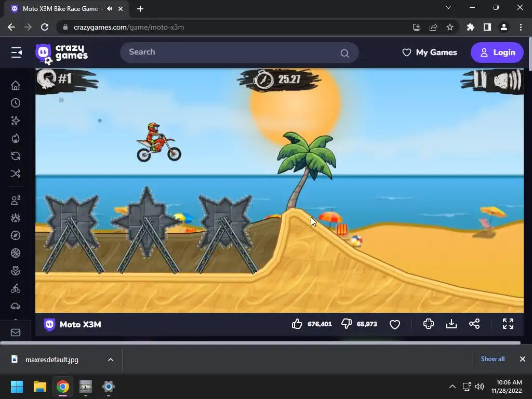This screenshot has height=399, width=532.
Task: Open the Settings gear taskbar app
Action: tap(108, 387)
